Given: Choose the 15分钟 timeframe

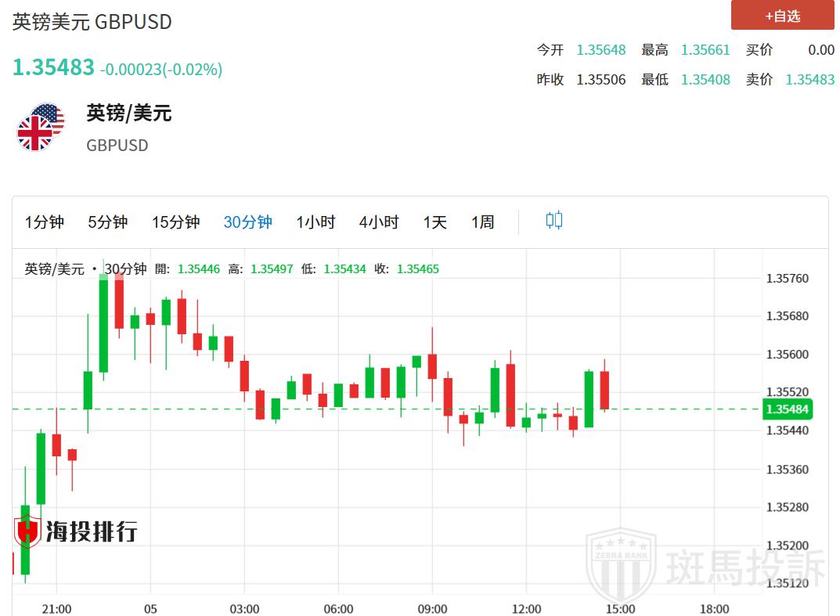Looking at the screenshot, I should tap(175, 222).
